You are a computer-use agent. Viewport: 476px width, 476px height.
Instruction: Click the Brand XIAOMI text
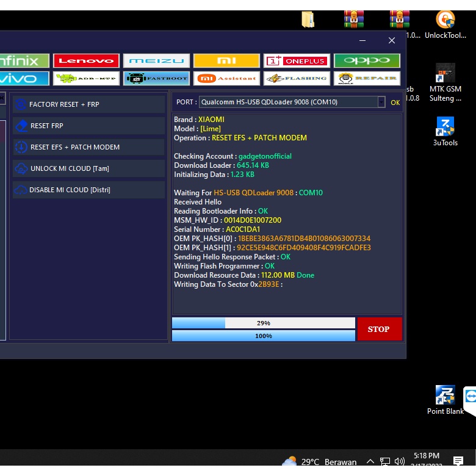[199, 120]
